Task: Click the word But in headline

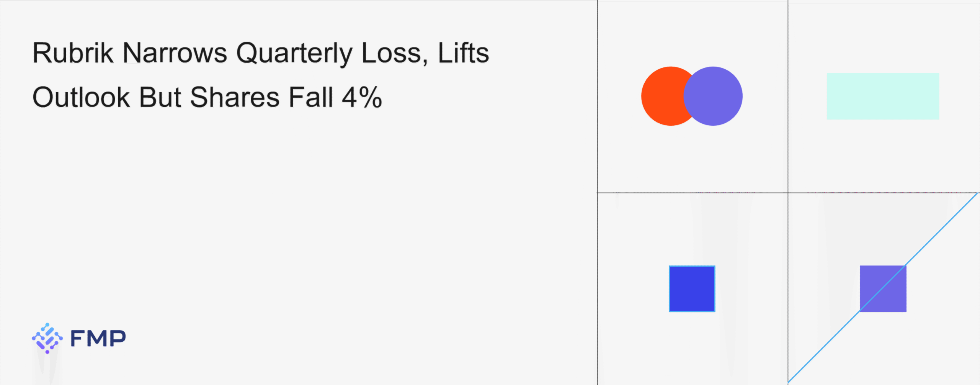Action: pyautogui.click(x=160, y=97)
